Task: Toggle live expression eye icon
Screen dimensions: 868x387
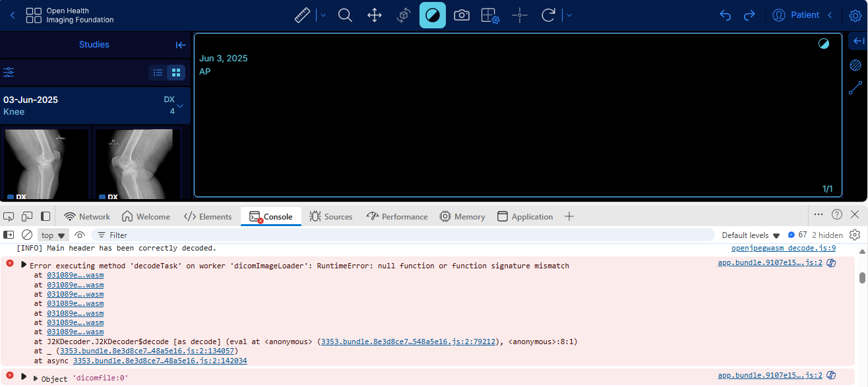Action: (80, 235)
